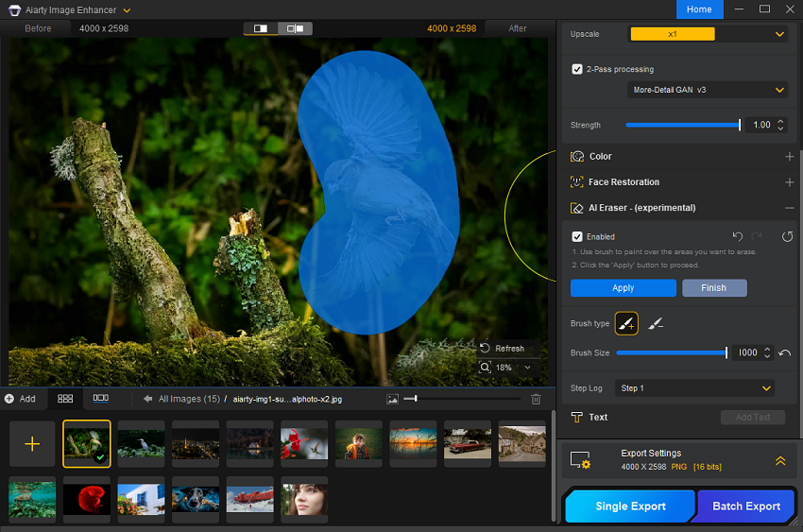Expand the Color section
This screenshot has width=803, height=532.
(789, 156)
